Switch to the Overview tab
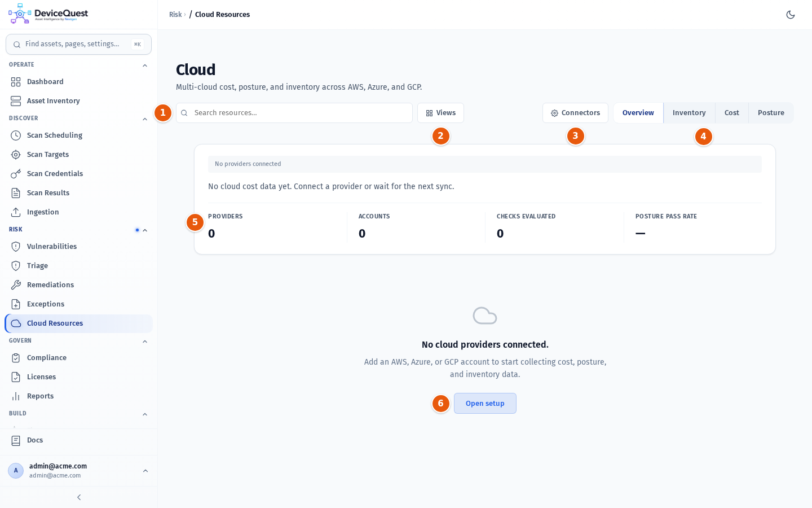 638,113
